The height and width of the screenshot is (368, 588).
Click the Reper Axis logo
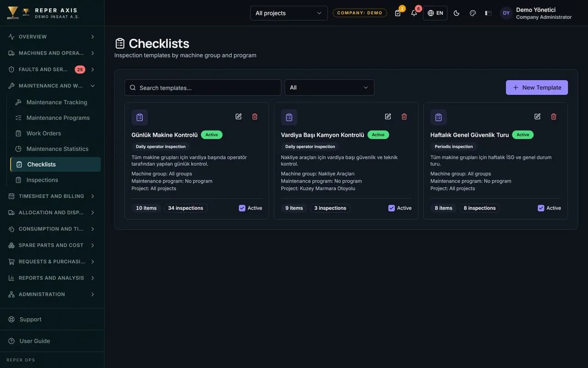43,13
